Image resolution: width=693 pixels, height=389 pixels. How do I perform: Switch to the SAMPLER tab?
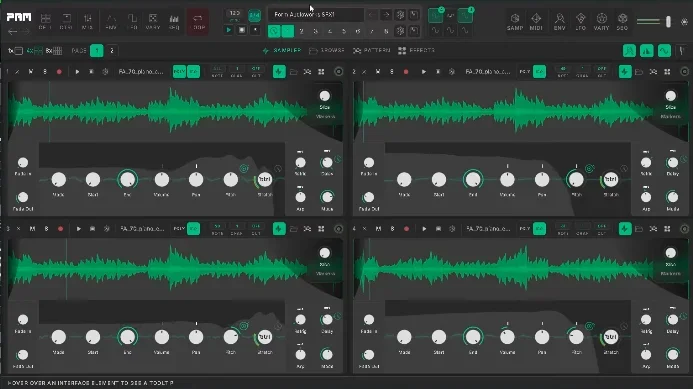pos(282,51)
